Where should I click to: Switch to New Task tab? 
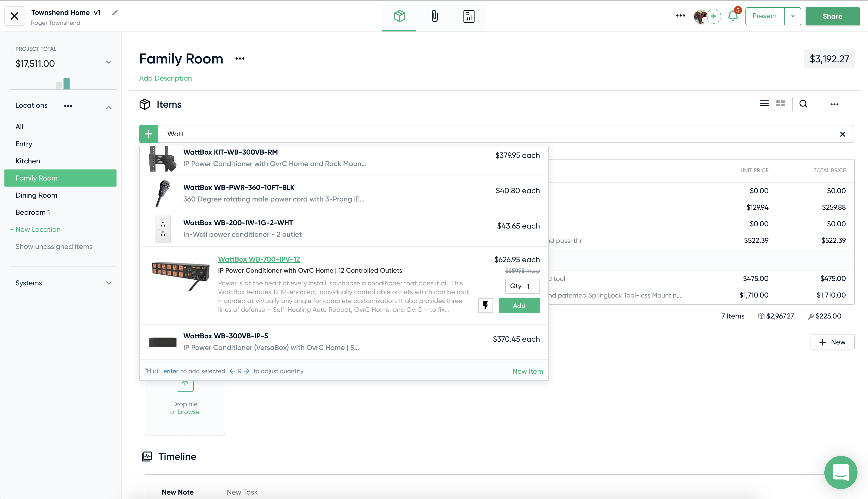point(242,492)
